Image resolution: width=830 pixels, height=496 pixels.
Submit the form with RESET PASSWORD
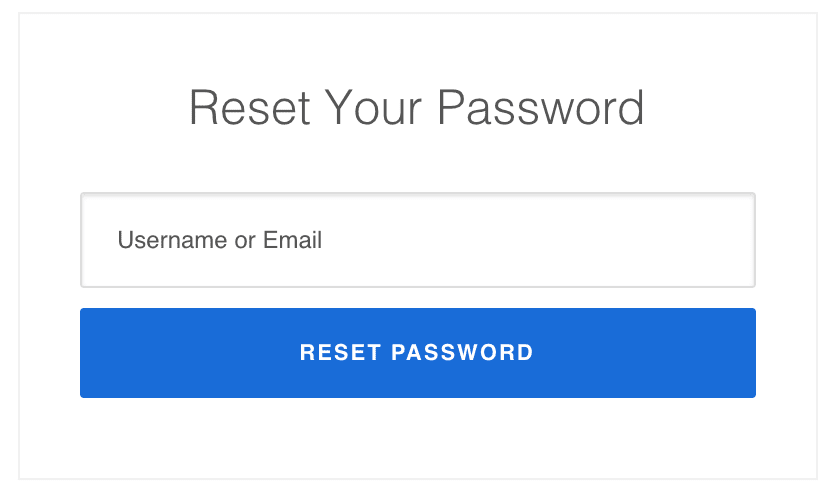coord(417,353)
